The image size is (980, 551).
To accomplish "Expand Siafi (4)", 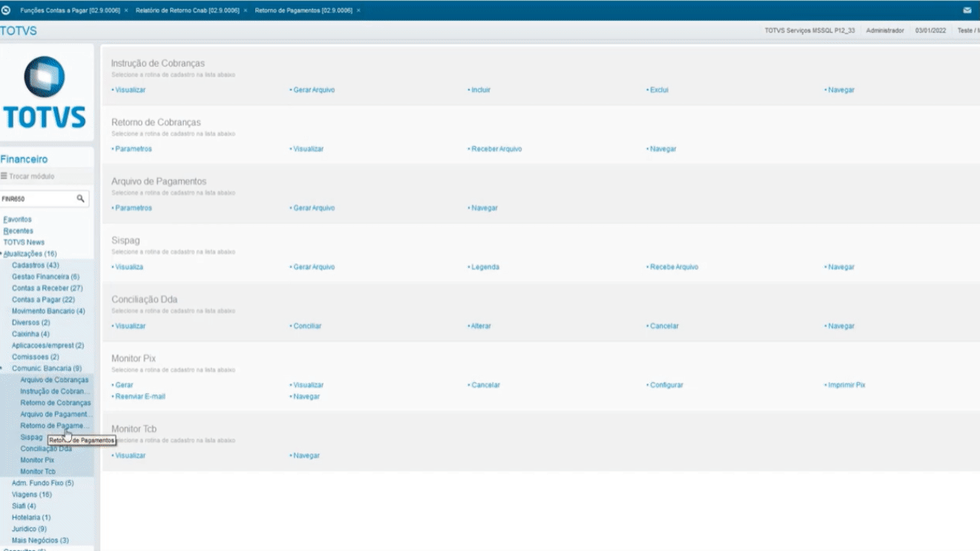I will coord(24,507).
